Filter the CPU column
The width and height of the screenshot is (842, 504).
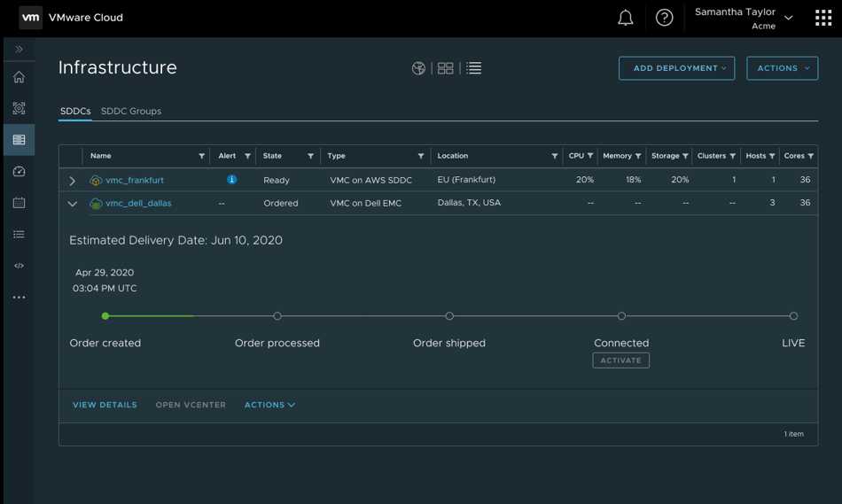click(x=590, y=156)
